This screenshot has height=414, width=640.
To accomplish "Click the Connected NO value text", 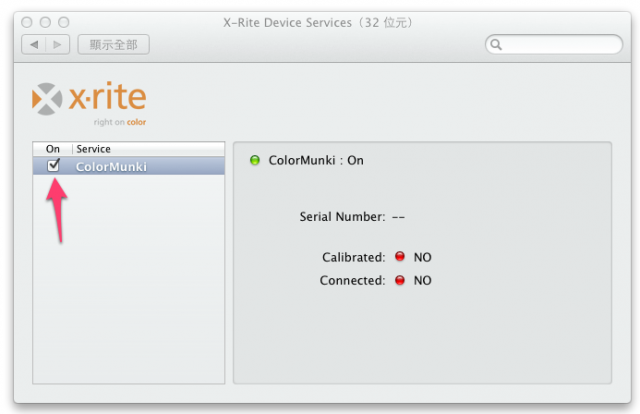I will [422, 280].
